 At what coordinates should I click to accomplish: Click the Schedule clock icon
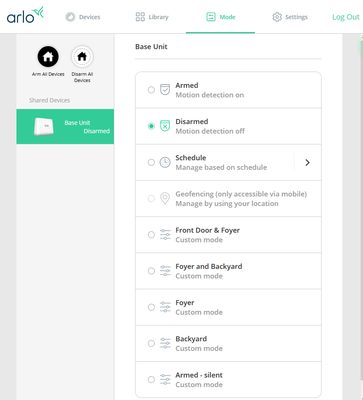(x=165, y=162)
